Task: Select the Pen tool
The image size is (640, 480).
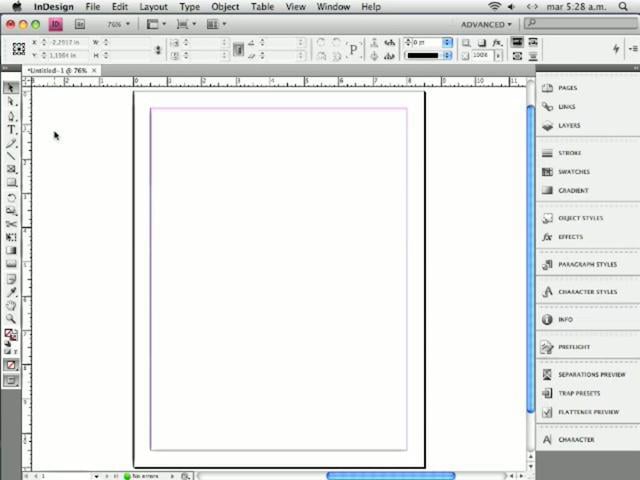Action: pos(11,116)
